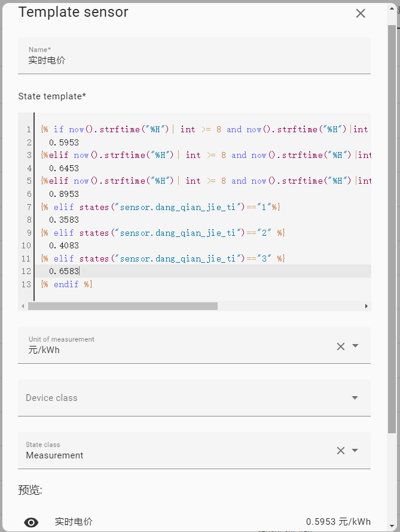
Task: Open the Unit of measurement dropdown arrow
Action: [x=355, y=346]
